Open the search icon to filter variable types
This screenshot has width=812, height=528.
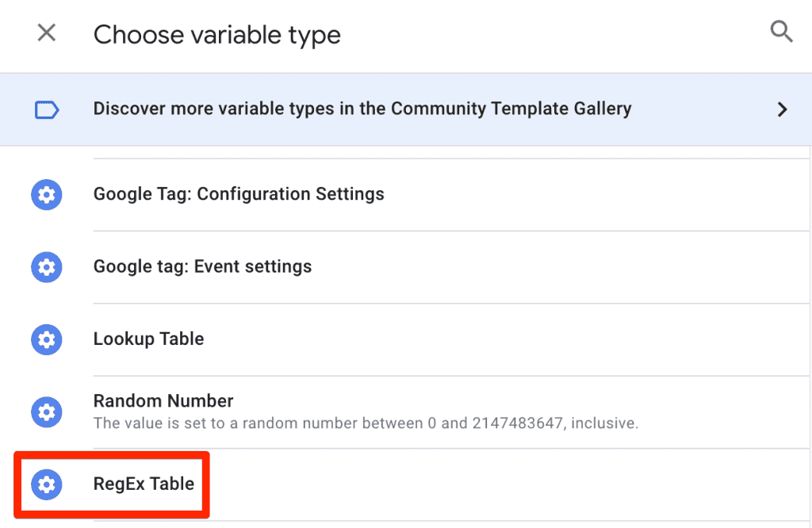(x=782, y=32)
